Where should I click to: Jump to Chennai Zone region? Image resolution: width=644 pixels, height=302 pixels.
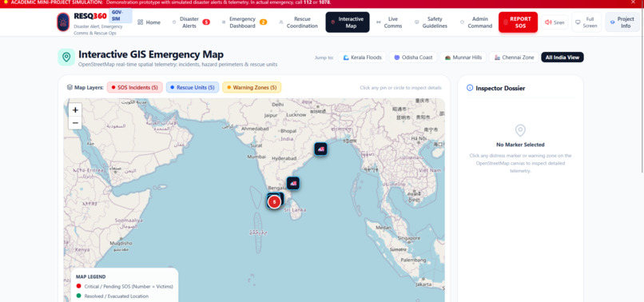pos(514,58)
